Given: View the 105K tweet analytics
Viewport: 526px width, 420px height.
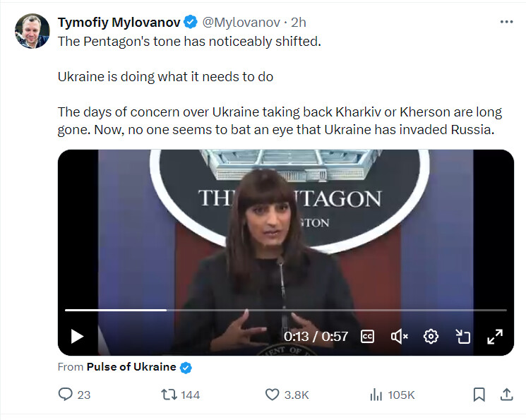Looking at the screenshot, I should click(x=392, y=395).
